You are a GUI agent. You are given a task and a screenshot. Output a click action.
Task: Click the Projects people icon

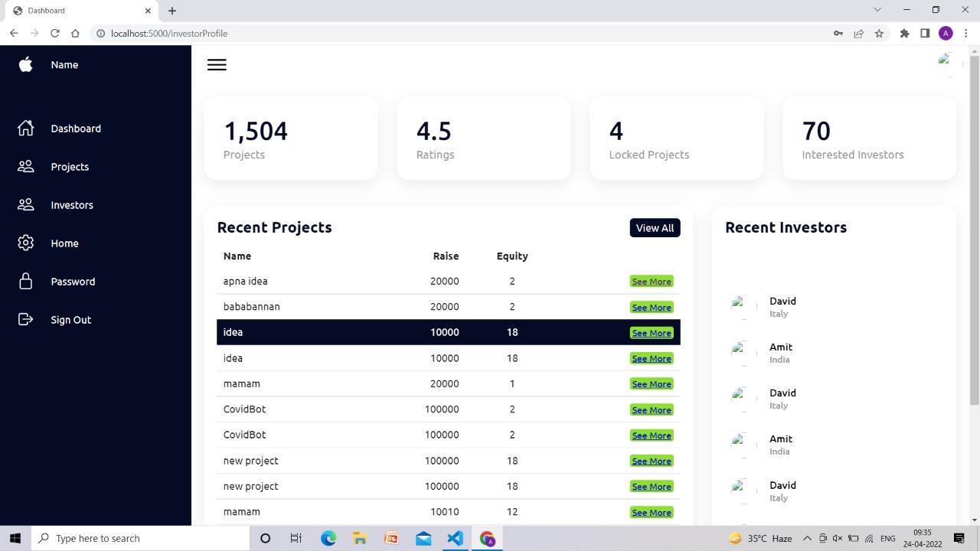coord(25,167)
